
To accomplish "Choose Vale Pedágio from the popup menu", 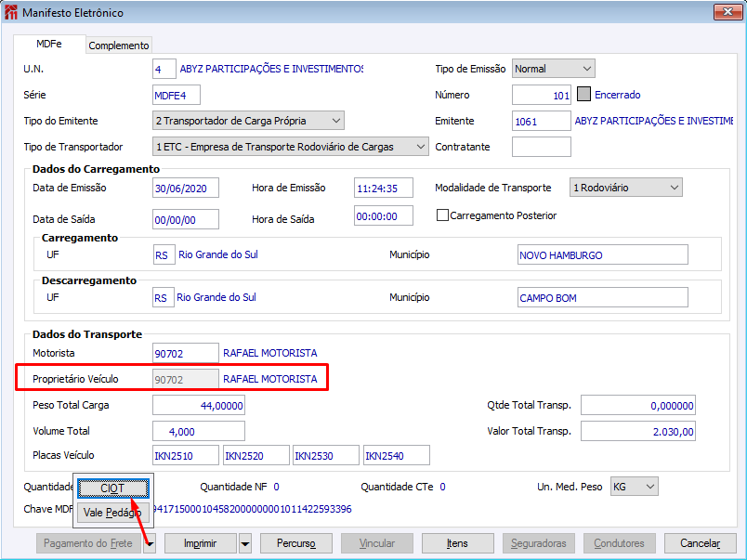I will tap(113, 513).
